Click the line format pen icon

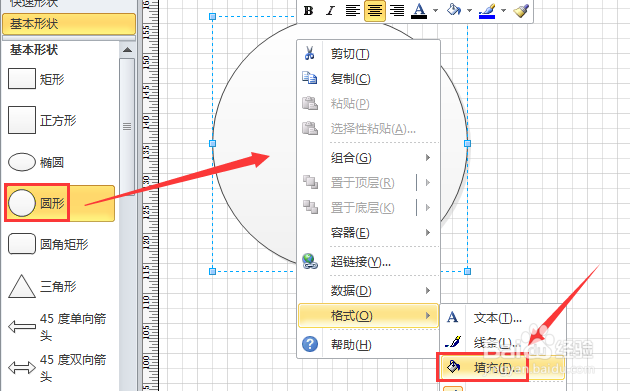point(453,342)
